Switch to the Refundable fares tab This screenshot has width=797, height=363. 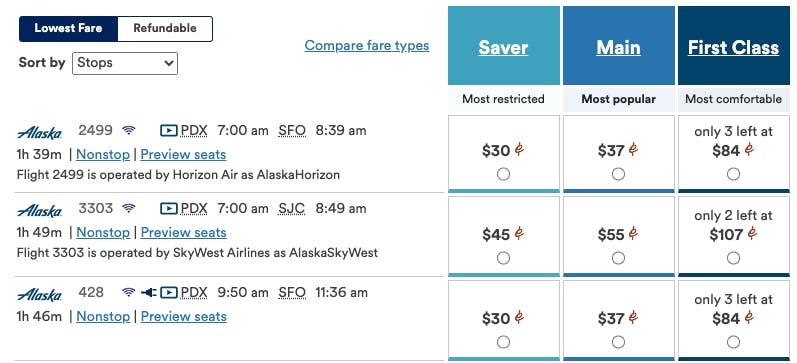pyautogui.click(x=165, y=28)
